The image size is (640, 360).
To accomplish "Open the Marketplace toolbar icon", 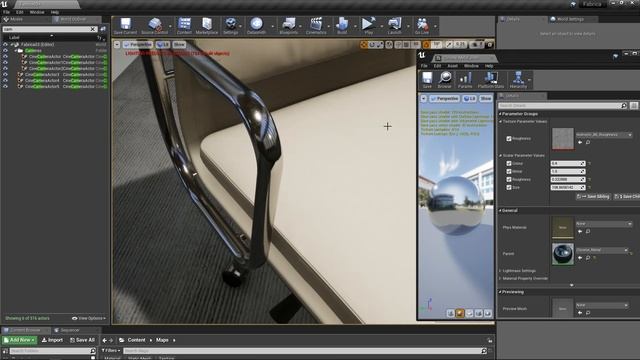I will point(207,26).
